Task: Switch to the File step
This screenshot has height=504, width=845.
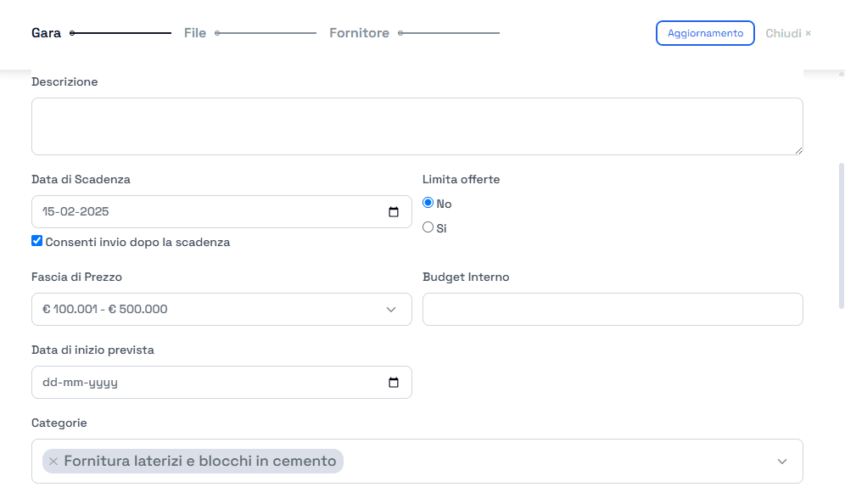Action: [x=194, y=33]
